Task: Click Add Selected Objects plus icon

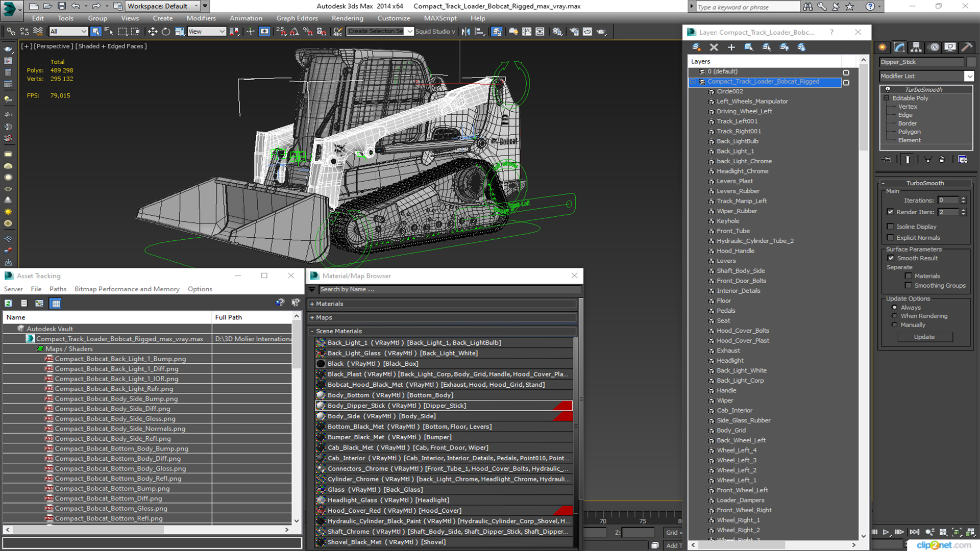Action: (731, 47)
